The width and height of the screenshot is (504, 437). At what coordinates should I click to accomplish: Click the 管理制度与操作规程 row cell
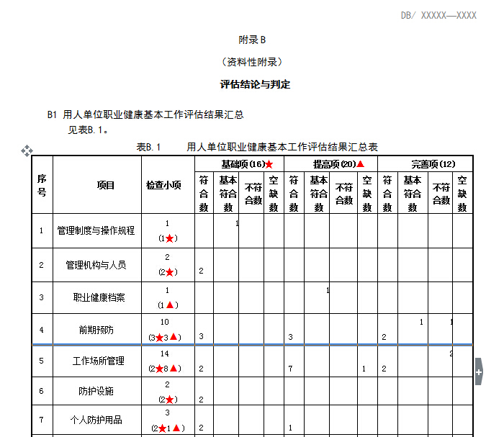[96, 231]
